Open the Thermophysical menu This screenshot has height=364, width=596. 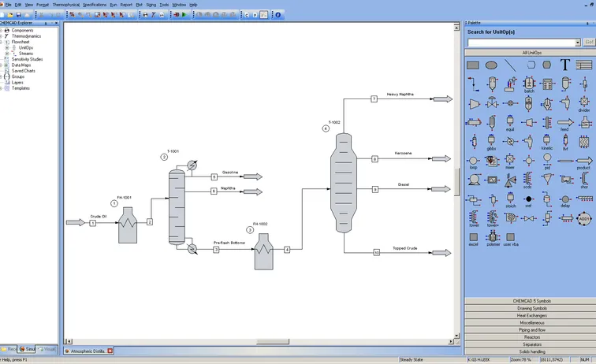point(66,5)
